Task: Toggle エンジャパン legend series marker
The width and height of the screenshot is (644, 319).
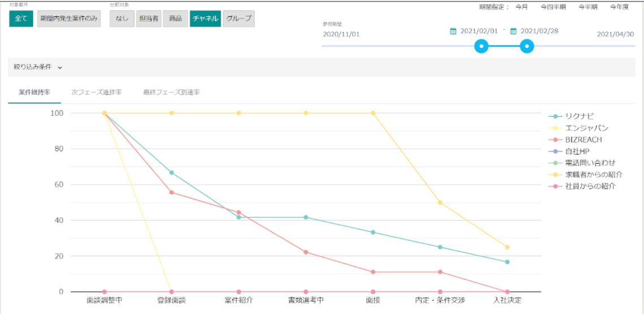Action: [555, 128]
